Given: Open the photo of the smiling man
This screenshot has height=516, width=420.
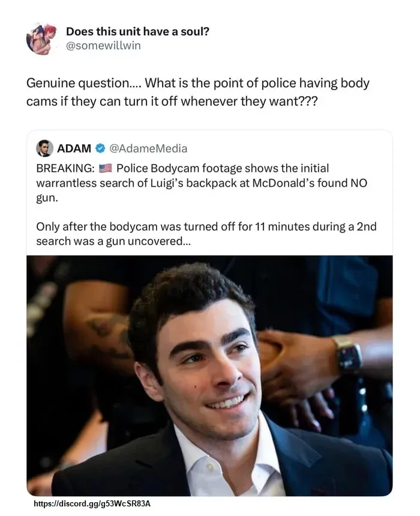Looking at the screenshot, I should (x=210, y=372).
